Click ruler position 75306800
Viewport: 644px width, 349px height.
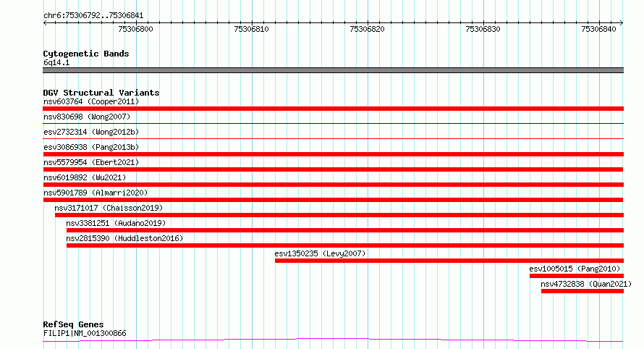point(135,29)
